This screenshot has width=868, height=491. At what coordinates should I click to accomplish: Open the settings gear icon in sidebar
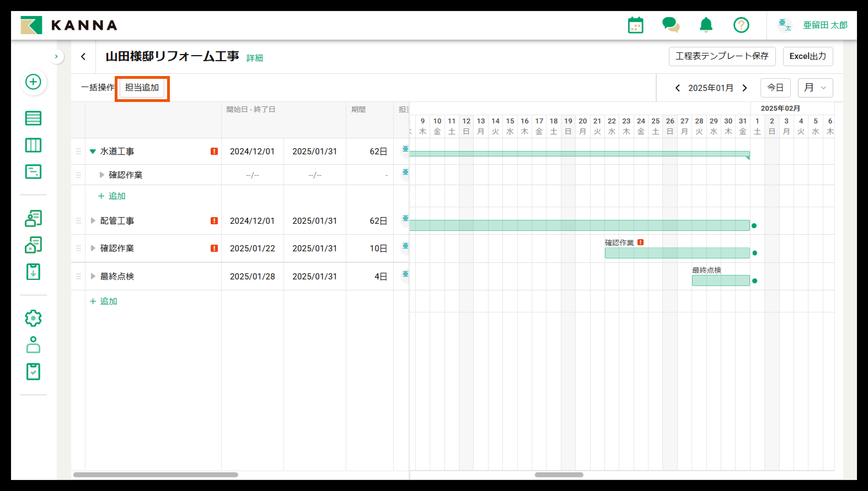(x=33, y=318)
